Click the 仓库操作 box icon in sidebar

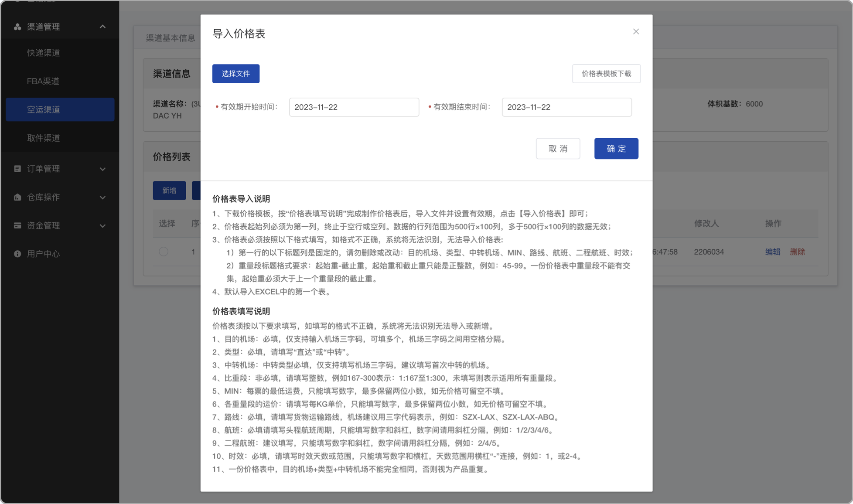[17, 197]
